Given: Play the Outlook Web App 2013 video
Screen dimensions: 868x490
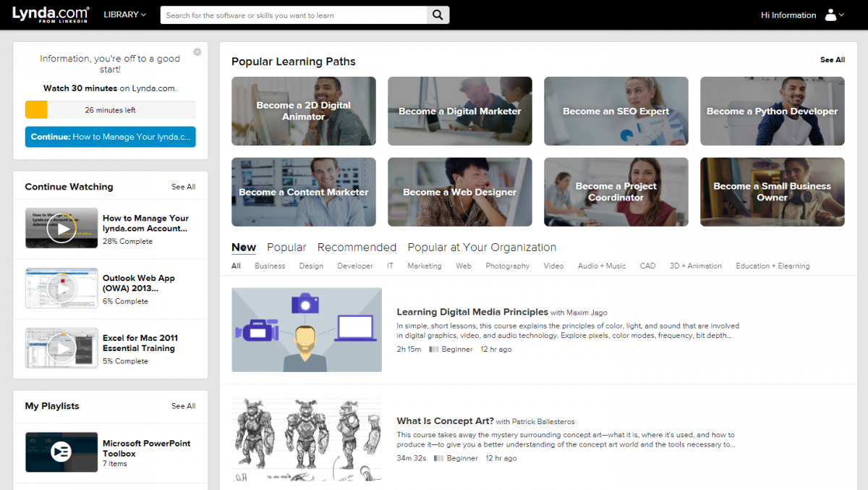Looking at the screenshot, I should (61, 289).
